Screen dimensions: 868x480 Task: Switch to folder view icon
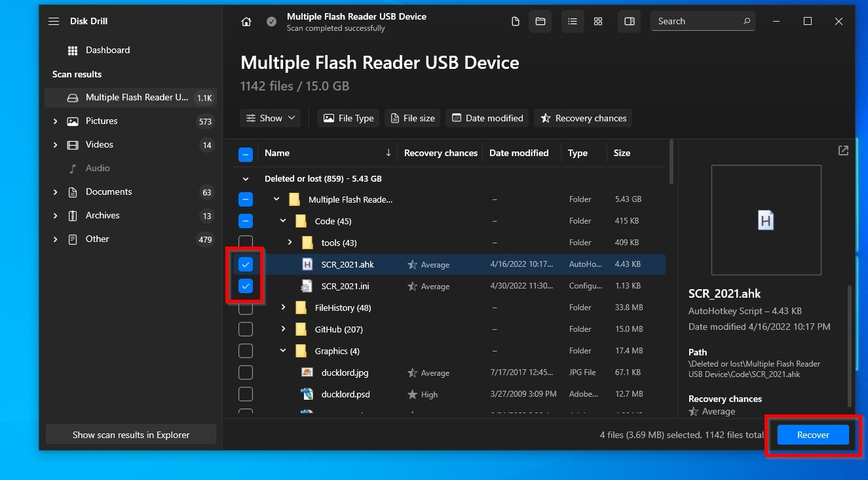[540, 22]
